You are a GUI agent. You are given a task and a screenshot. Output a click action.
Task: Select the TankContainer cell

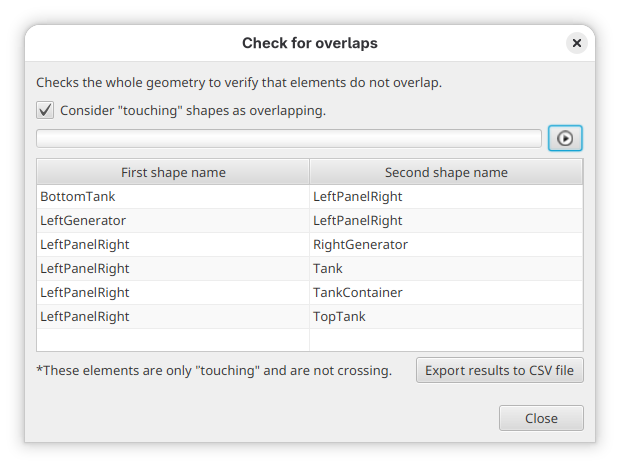[358, 293]
